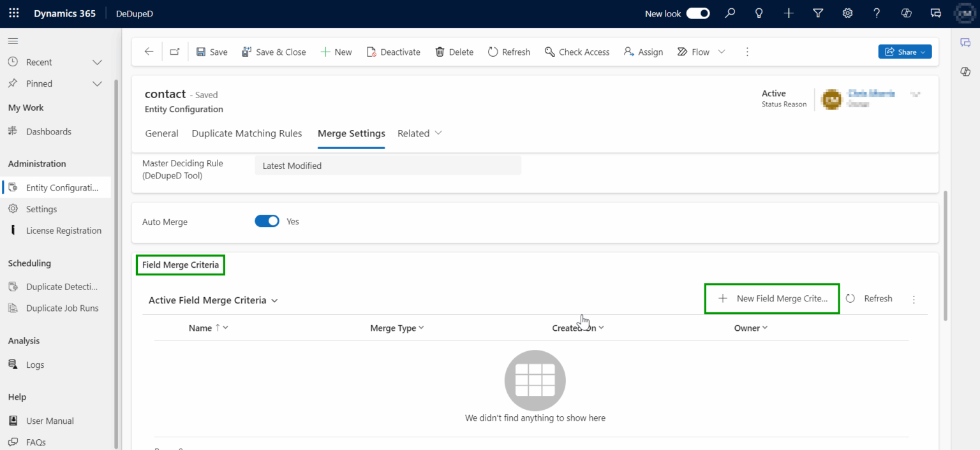Expand the Flow command dropdown
The image size is (980, 450).
(721, 52)
